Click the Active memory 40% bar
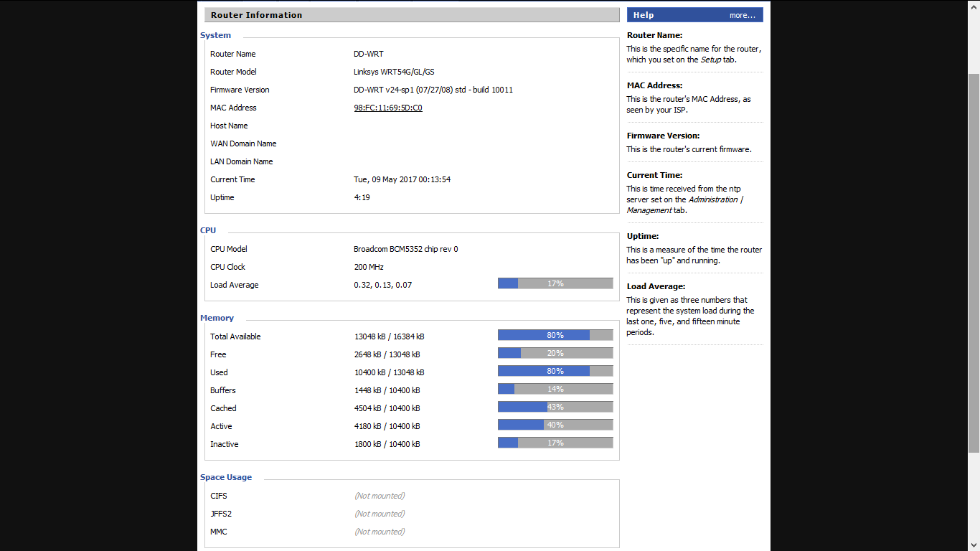Viewport: 980px width, 551px height. [x=555, y=425]
